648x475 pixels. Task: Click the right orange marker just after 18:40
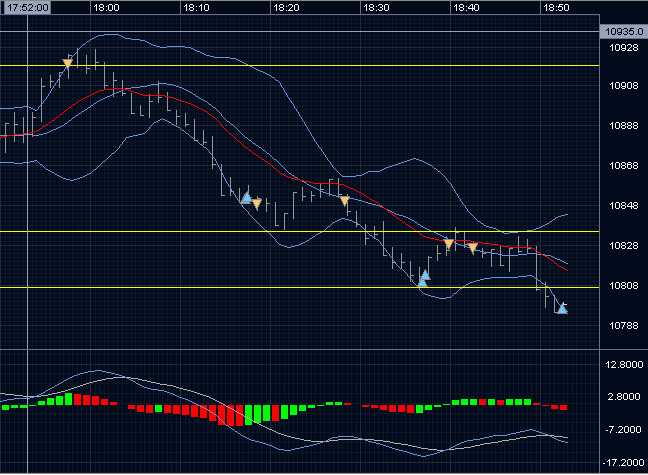click(473, 246)
